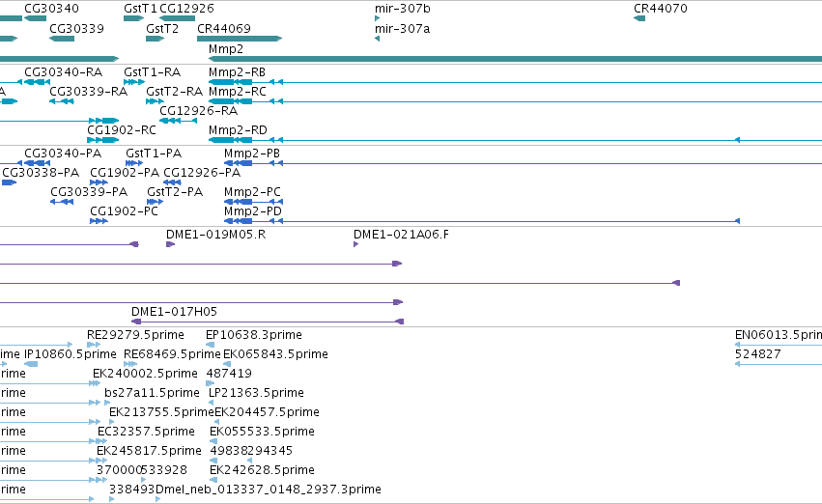Click the Mmp2-RC transcript label

(x=237, y=91)
